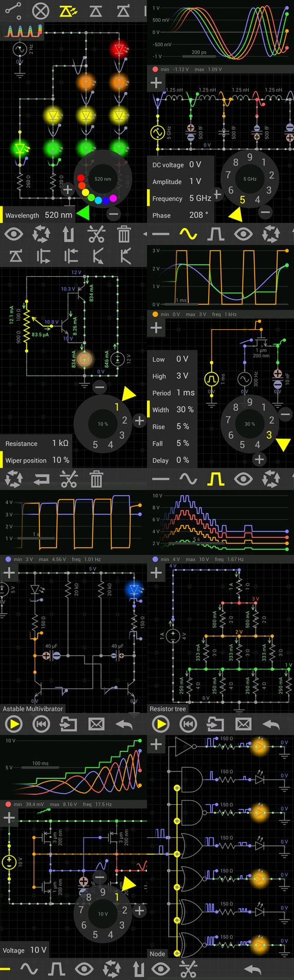294x980 pixels.
Task: Tap digit 2 on the 10 % wiper dial
Action: 125,420
